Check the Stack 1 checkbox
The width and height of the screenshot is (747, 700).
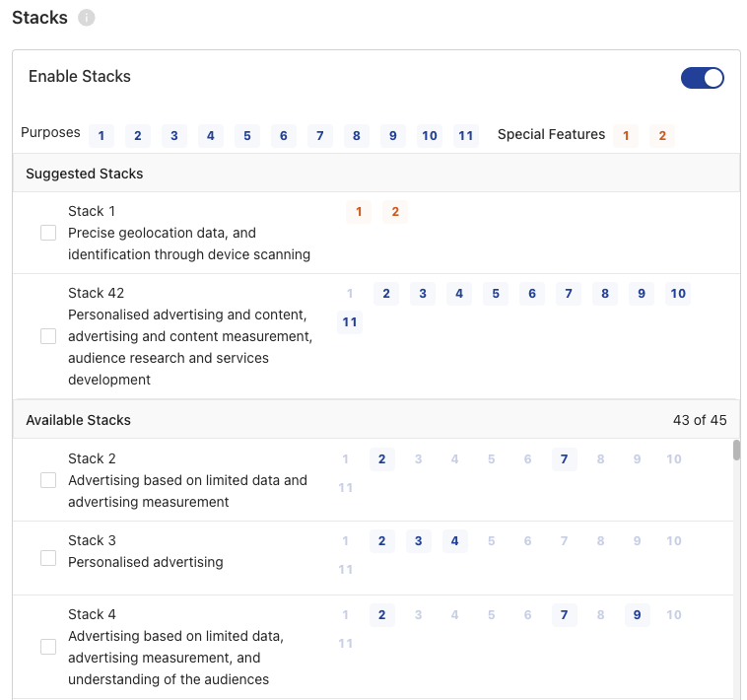(x=48, y=233)
